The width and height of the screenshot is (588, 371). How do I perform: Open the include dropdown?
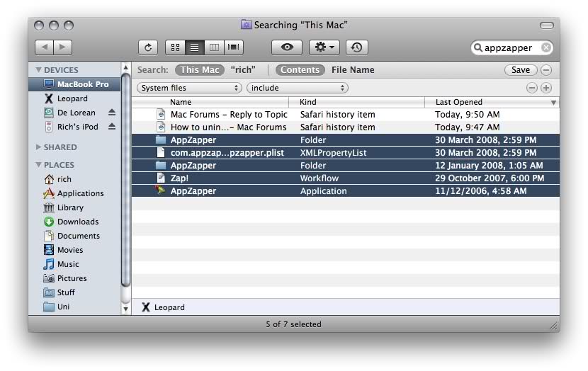[x=298, y=88]
